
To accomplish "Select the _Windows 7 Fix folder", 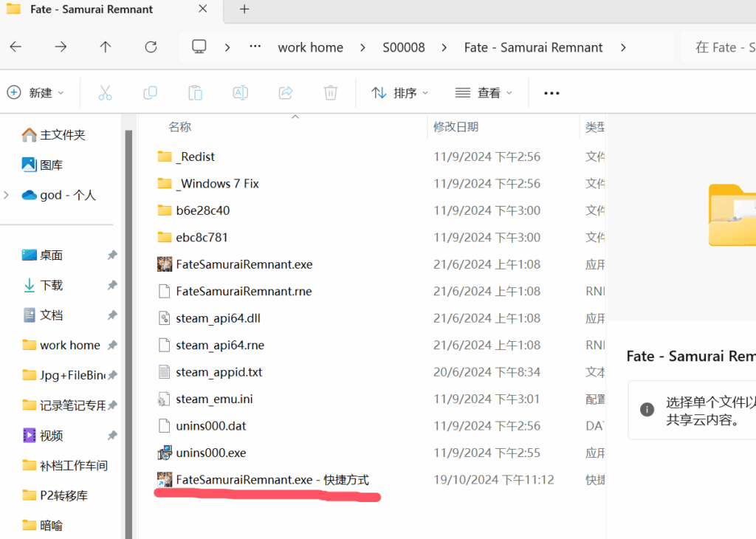I will [217, 184].
